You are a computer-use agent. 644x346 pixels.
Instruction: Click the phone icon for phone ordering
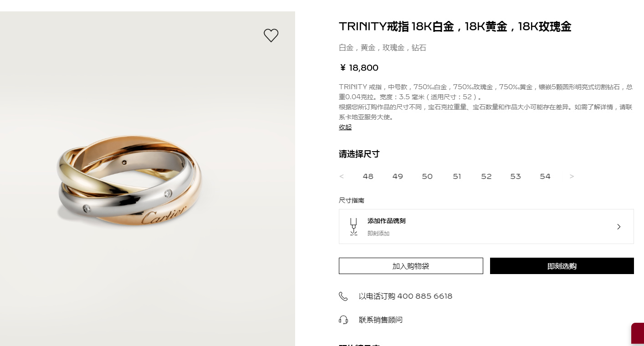(343, 296)
